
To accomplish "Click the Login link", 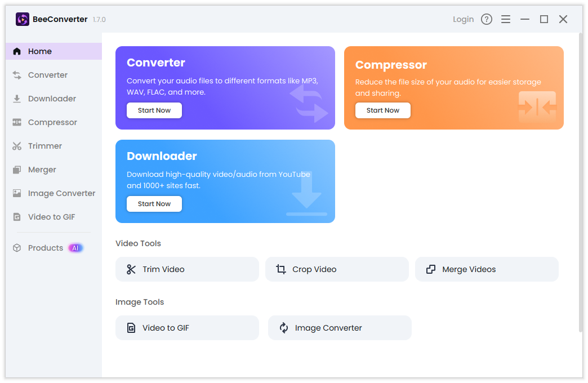I will [463, 19].
